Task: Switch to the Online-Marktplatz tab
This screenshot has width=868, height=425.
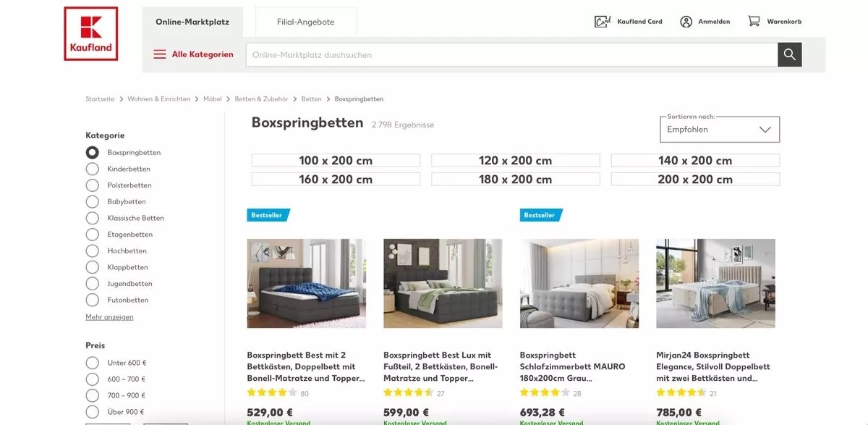Action: [x=192, y=22]
